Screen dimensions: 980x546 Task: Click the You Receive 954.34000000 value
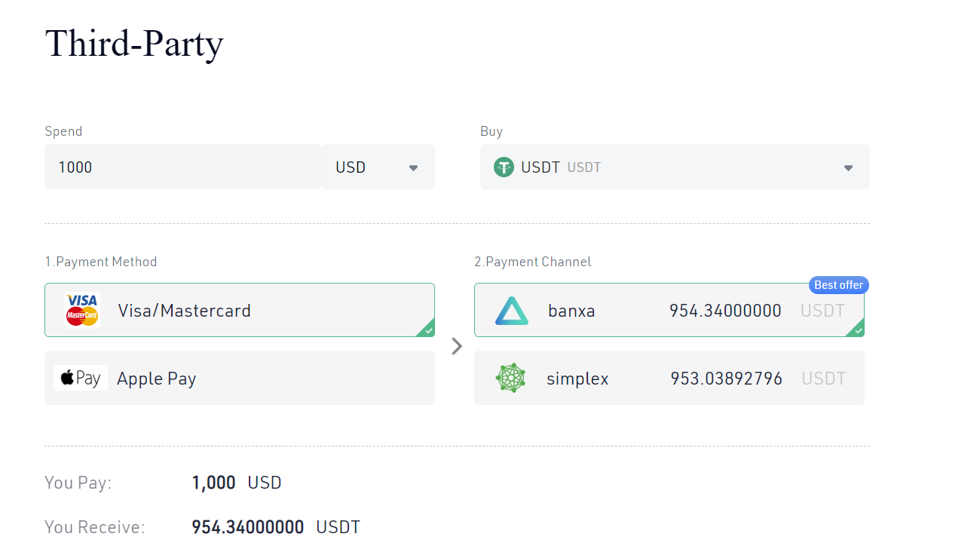pyautogui.click(x=247, y=527)
